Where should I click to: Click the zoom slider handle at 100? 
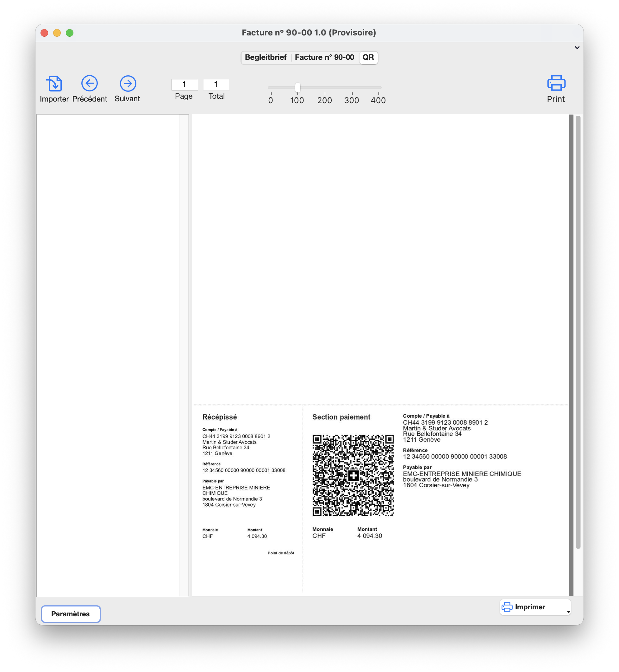tap(297, 88)
